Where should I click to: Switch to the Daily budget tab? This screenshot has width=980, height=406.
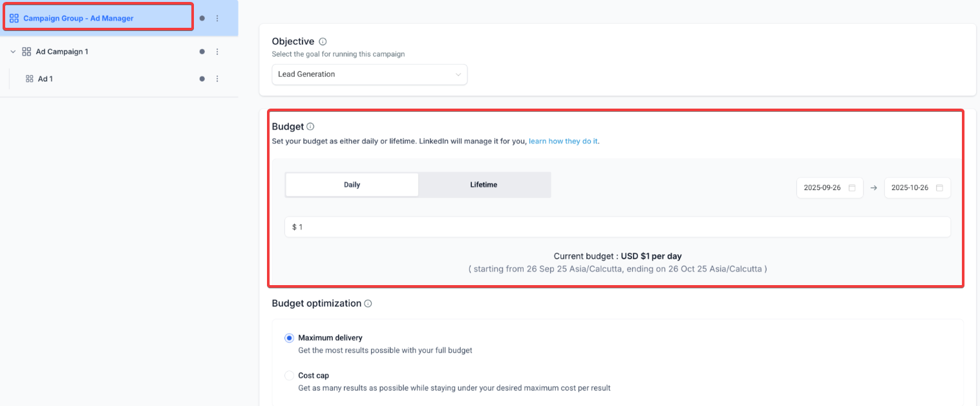(352, 185)
